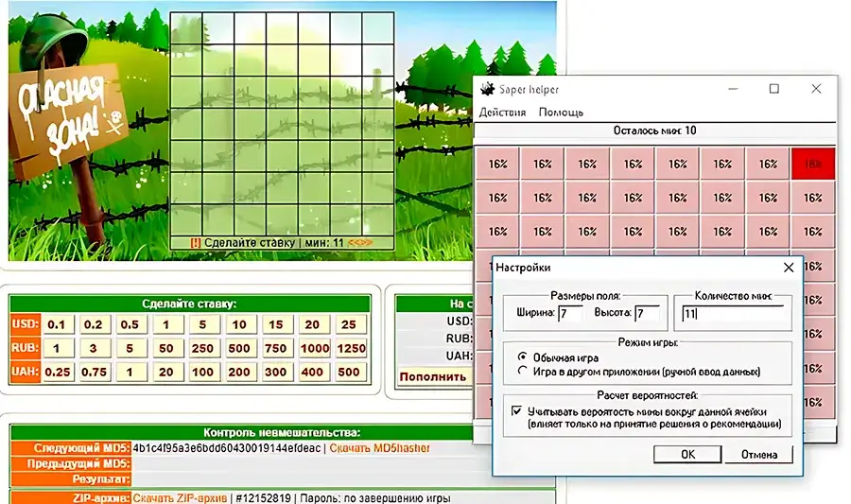Click the Следующий MD5: label
The width and height of the screenshot is (851, 504).
coord(81,448)
